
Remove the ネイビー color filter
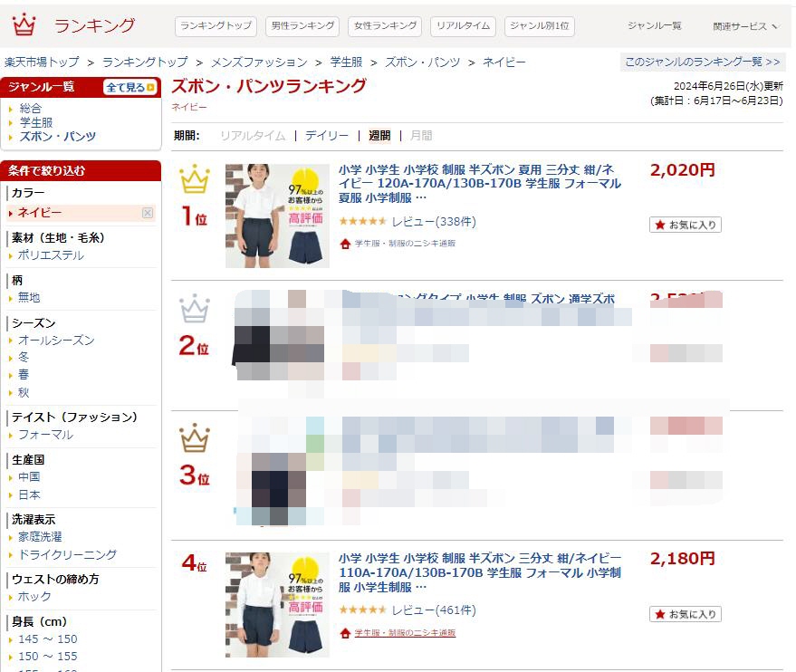pyautogui.click(x=148, y=213)
